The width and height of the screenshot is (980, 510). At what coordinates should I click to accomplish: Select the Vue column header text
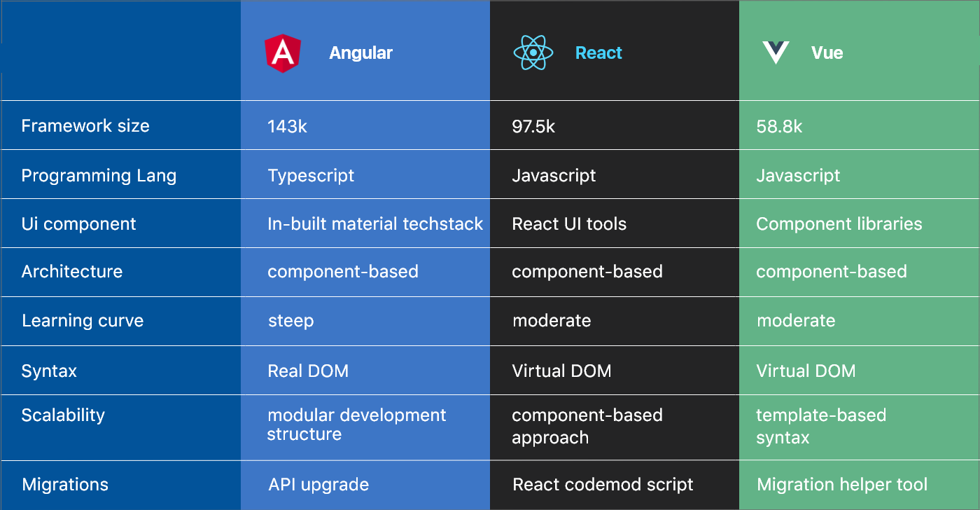coord(827,53)
